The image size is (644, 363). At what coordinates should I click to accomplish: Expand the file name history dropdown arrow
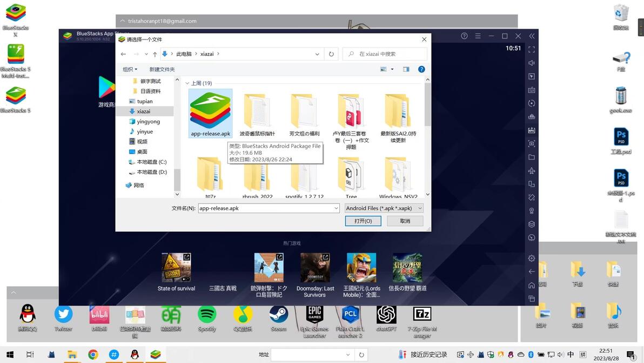click(x=336, y=208)
